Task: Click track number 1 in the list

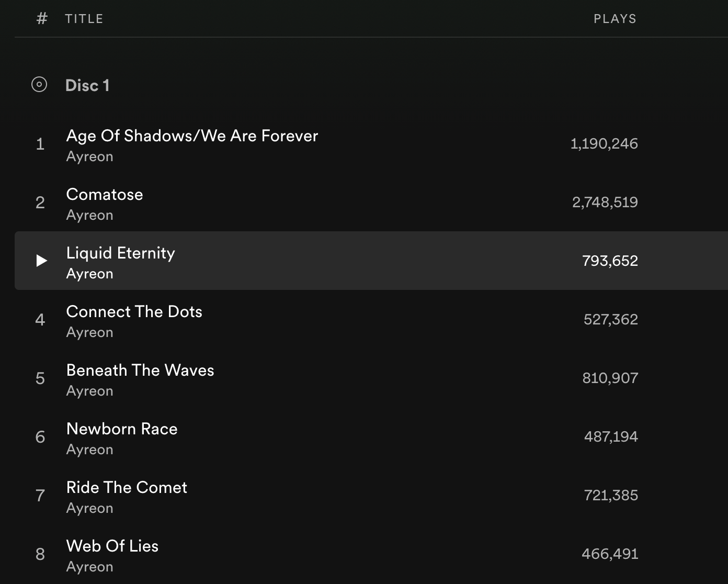Action: 40,144
